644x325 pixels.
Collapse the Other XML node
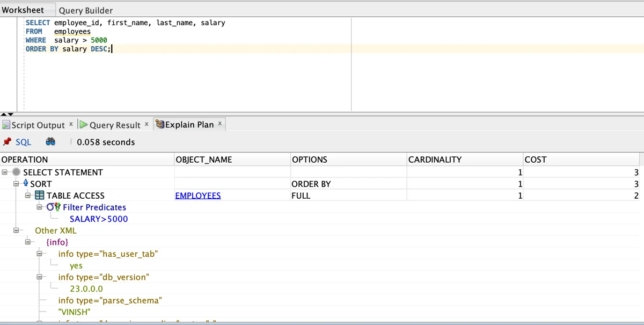(17, 230)
